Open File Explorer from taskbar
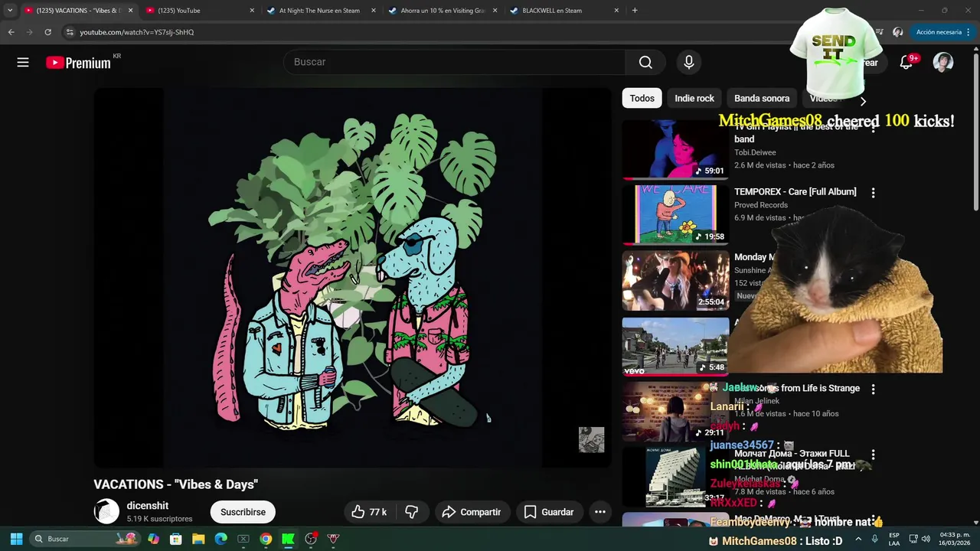 (x=198, y=539)
